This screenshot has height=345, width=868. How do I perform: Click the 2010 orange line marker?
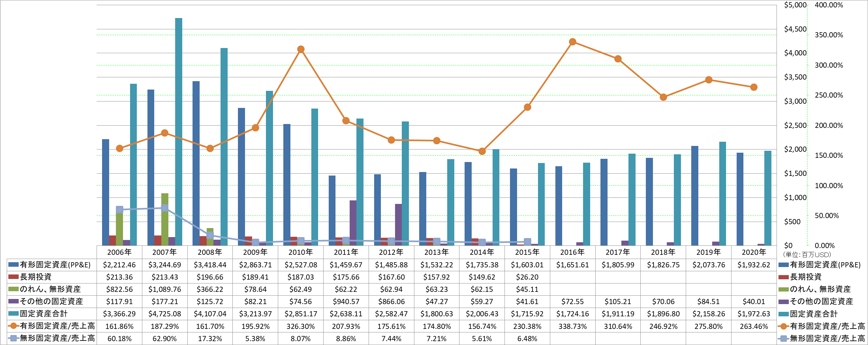301,49
